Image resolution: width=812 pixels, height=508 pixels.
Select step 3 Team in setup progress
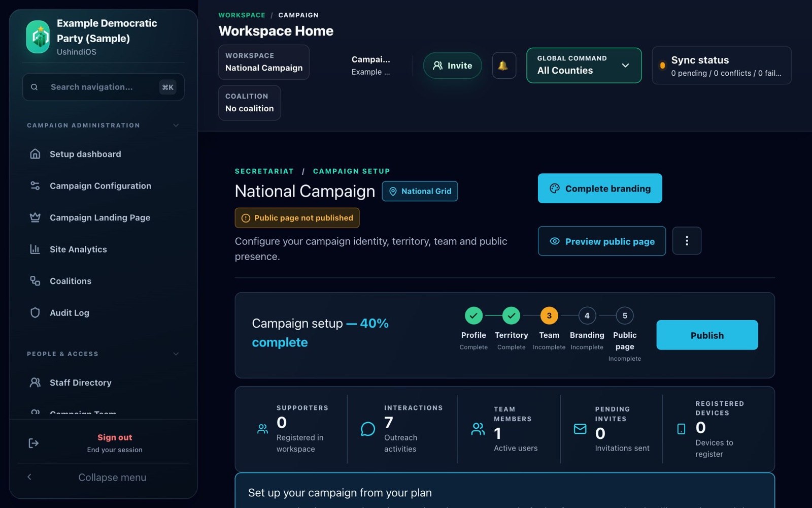click(x=549, y=315)
